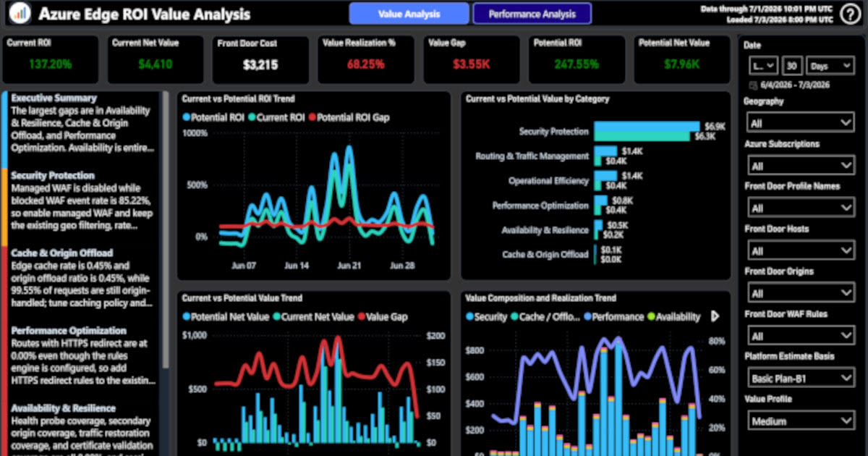Toggle Current ROI legend marker
868x456 pixels.
tap(252, 117)
